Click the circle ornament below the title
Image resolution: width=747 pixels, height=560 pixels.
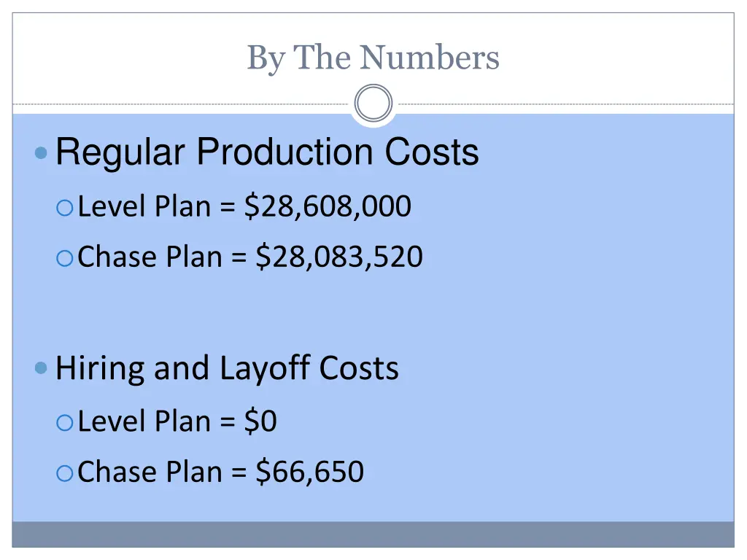pos(373,104)
